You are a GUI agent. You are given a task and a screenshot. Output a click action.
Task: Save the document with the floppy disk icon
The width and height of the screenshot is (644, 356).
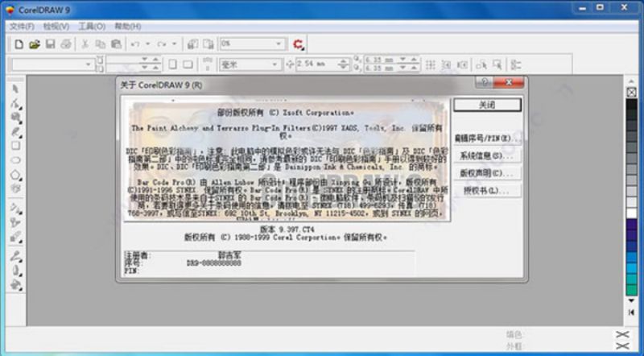click(x=50, y=44)
